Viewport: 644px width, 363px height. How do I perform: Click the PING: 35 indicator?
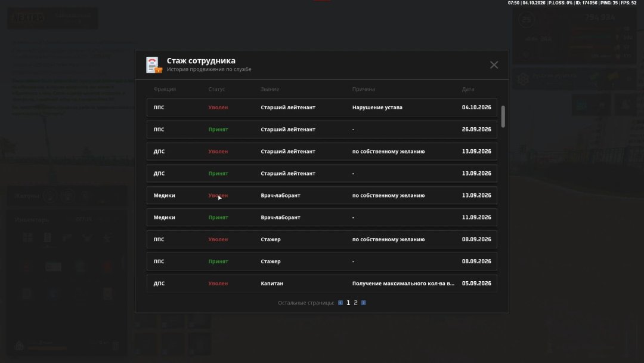coord(609,3)
